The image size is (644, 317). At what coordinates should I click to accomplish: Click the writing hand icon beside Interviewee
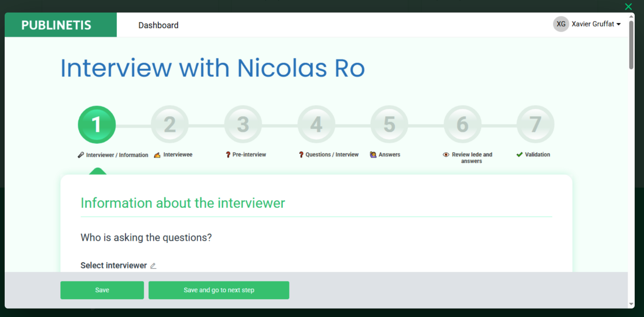point(157,155)
